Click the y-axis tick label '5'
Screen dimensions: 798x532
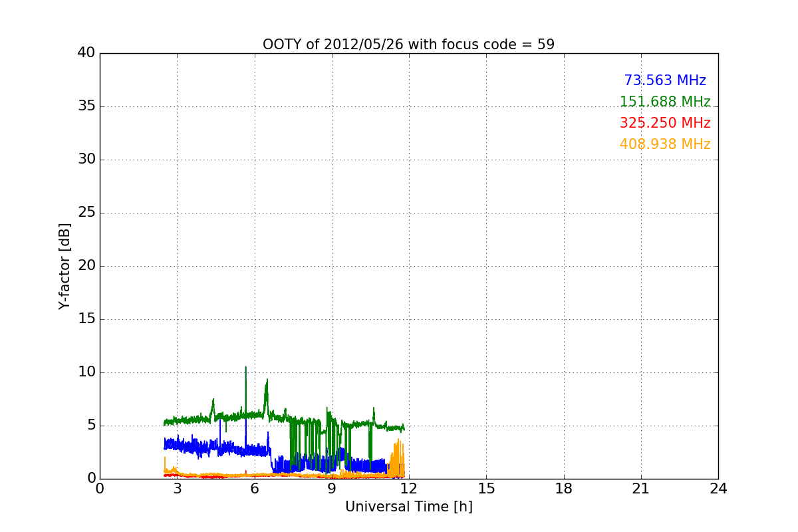tap(91, 426)
